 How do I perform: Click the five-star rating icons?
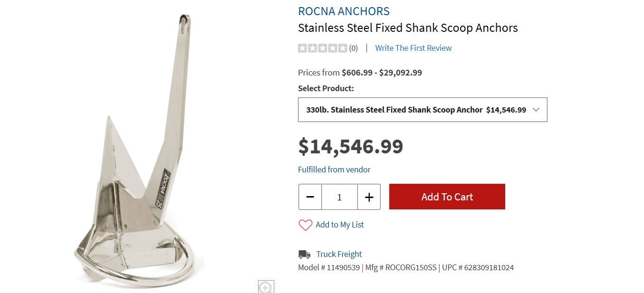[x=322, y=48]
